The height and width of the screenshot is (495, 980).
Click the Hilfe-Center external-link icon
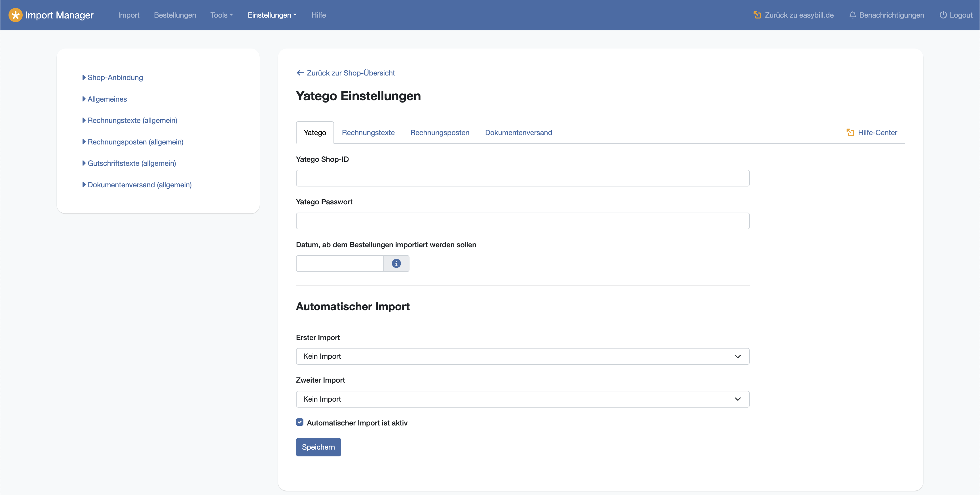point(850,133)
